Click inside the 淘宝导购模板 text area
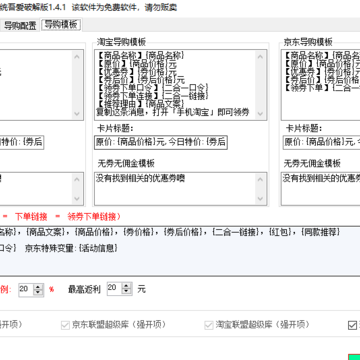The image size is (360, 360). pos(175,85)
